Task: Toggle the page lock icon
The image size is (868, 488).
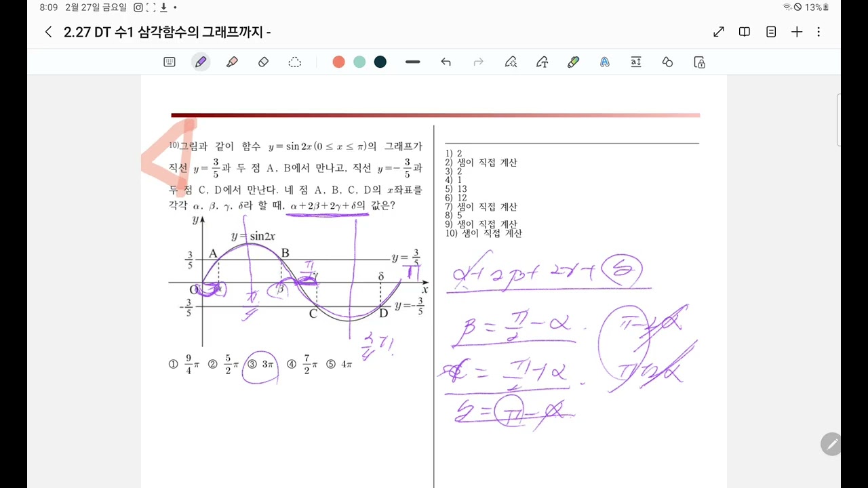Action: (700, 62)
